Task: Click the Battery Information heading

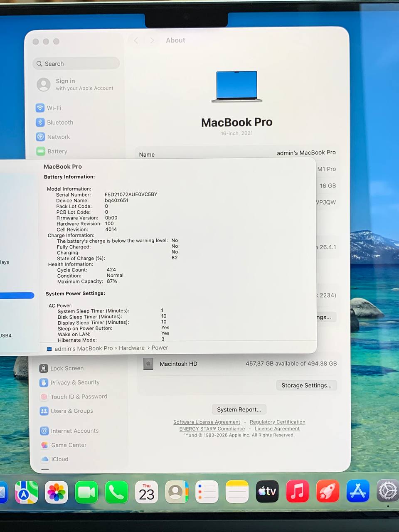Action: pyautogui.click(x=69, y=177)
